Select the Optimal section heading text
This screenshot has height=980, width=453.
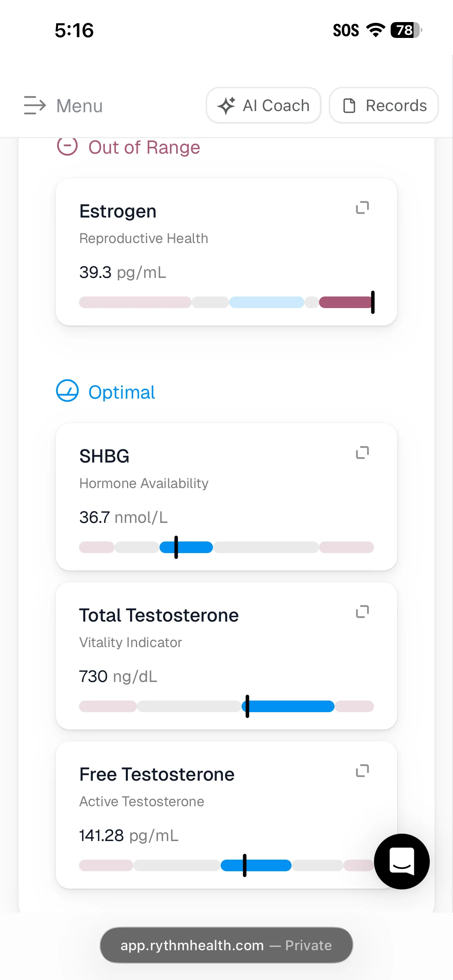click(122, 392)
